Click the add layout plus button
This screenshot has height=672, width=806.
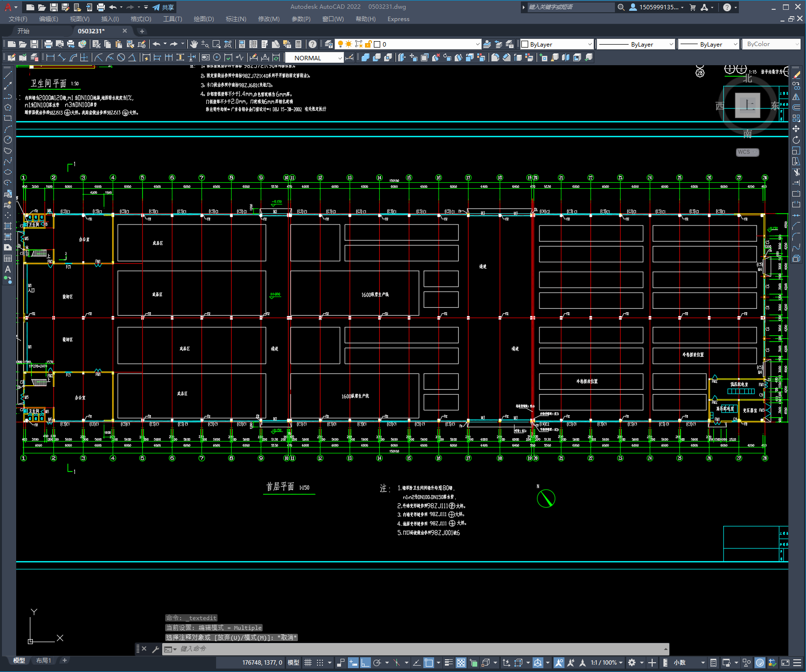click(x=64, y=661)
